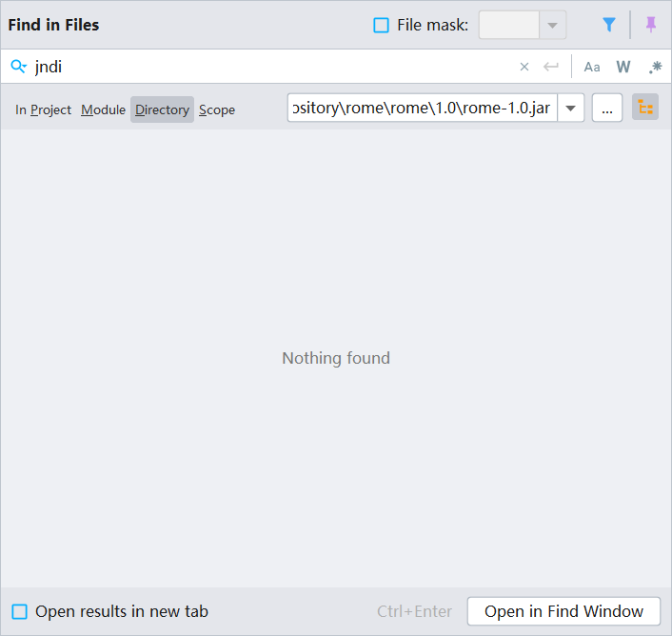
Task: Switch to Scope tab
Action: (x=217, y=109)
